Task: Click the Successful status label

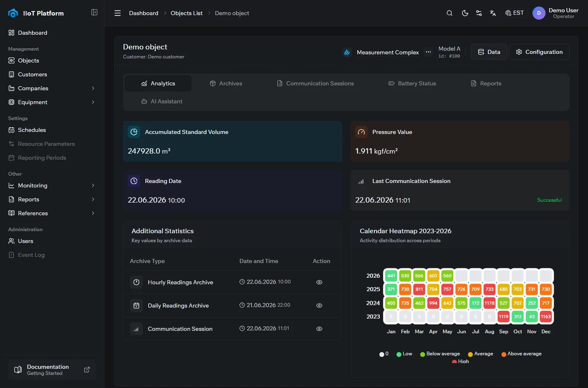Action: tap(549, 200)
